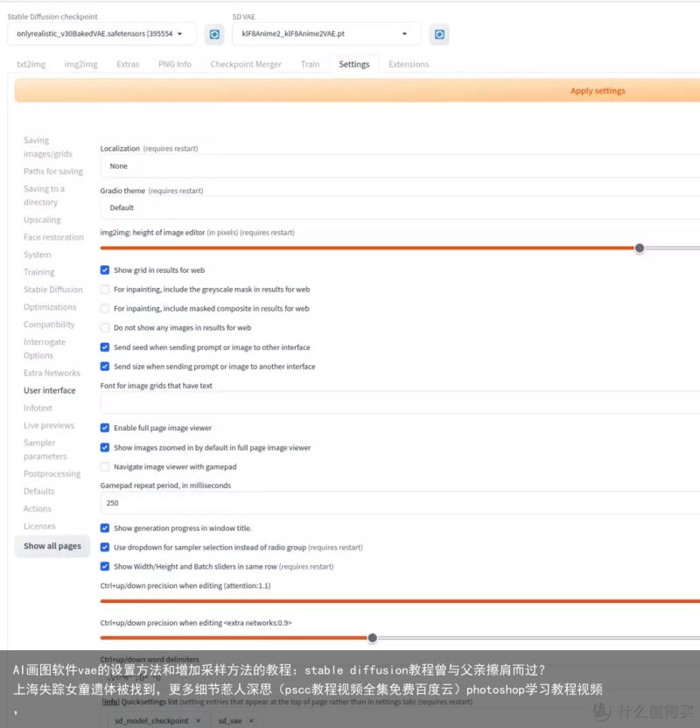The height and width of the screenshot is (728, 700).
Task: Open the Upscaling settings page
Action: pos(42,220)
